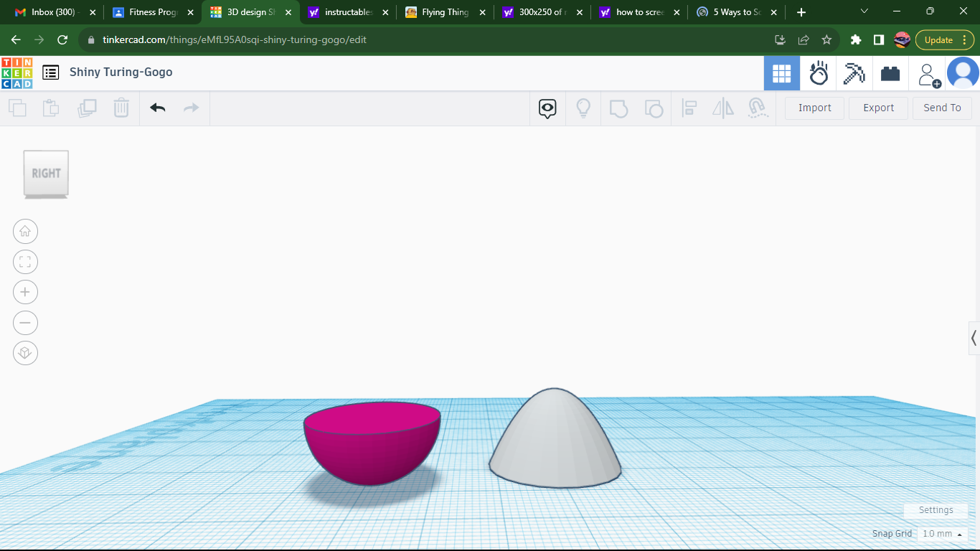
Task: Open the design list menu
Action: (50, 72)
